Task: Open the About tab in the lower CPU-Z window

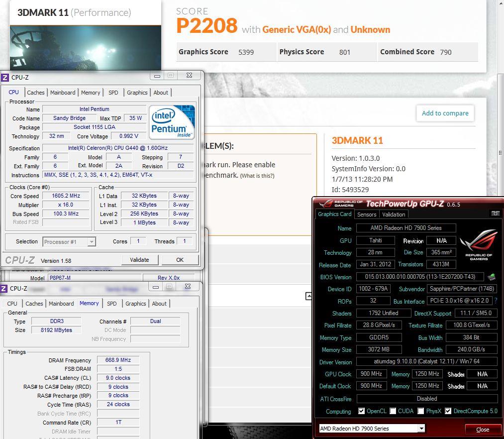Action: click(x=159, y=304)
